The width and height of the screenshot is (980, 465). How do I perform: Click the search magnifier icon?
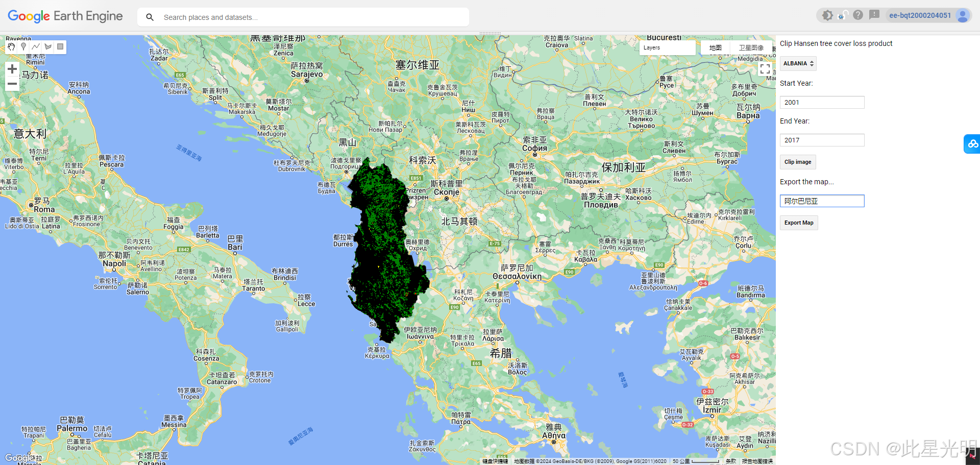[x=150, y=17]
